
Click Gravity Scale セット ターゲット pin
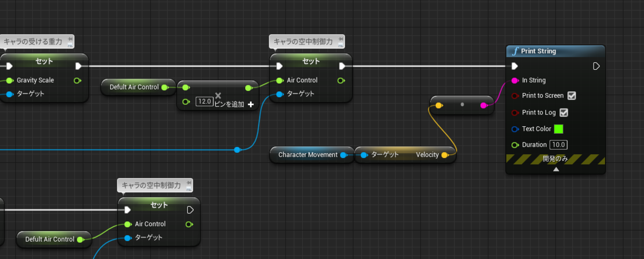pos(9,94)
